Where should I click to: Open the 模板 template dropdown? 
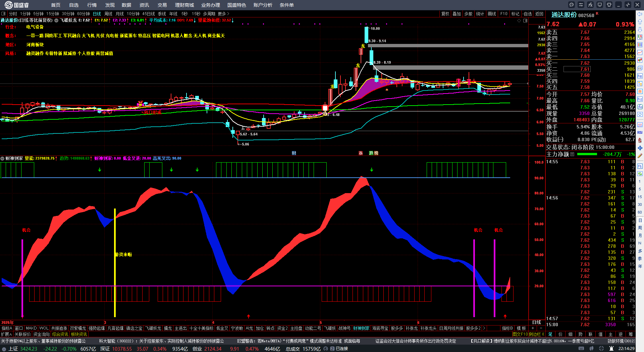pos(521,328)
